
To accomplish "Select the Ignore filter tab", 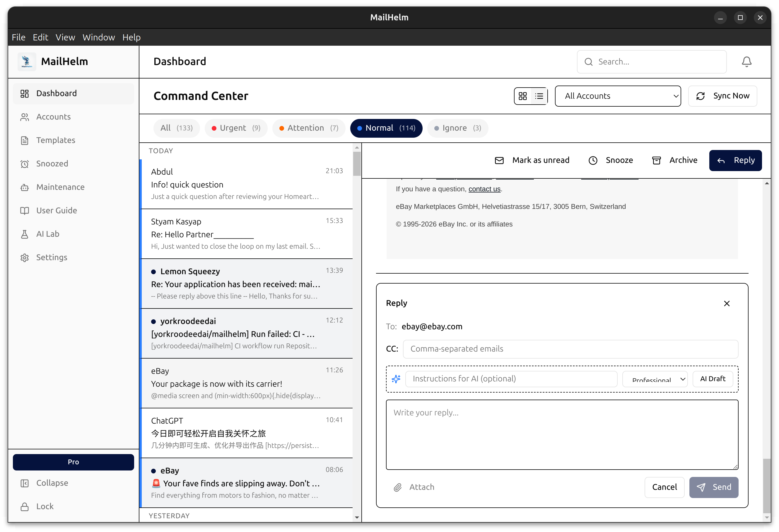I will coord(457,128).
